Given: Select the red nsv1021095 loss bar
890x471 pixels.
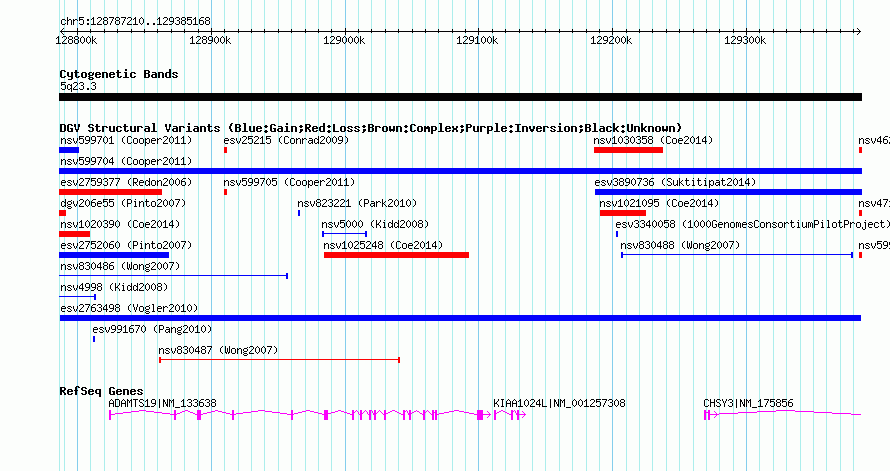Looking at the screenshot, I should pos(623,213).
